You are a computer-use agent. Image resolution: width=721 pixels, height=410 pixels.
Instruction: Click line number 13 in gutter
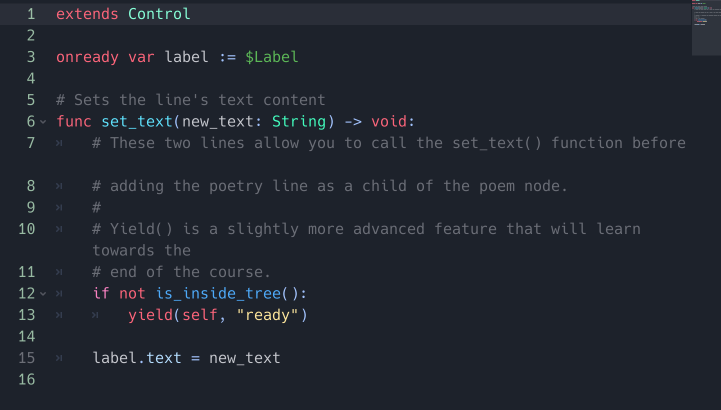(27, 315)
